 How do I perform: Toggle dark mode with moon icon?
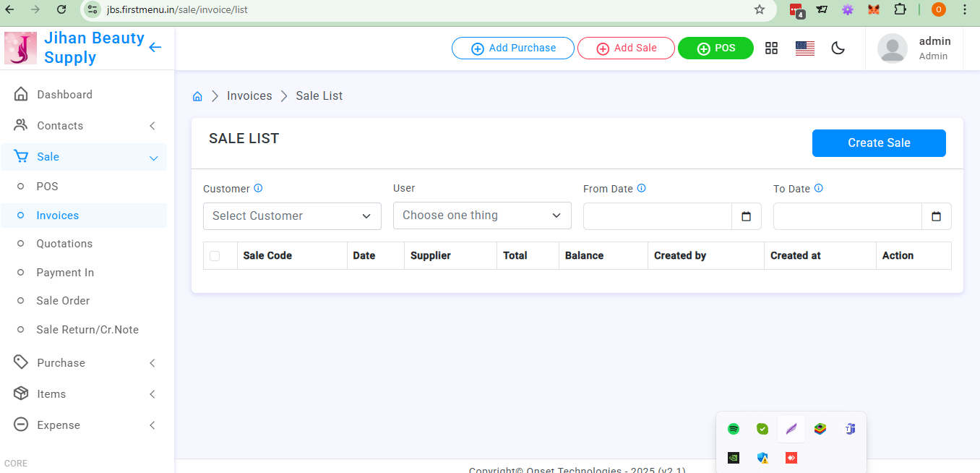(838, 48)
